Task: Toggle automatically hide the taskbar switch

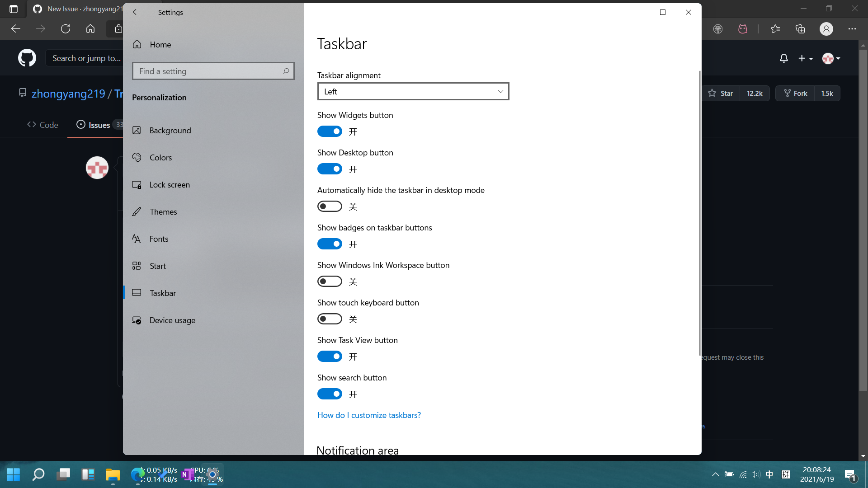Action: pyautogui.click(x=330, y=206)
